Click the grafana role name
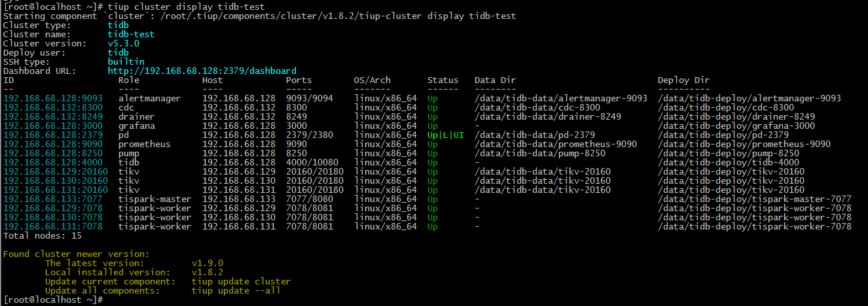Screen dimensions: 868x306 [x=137, y=126]
